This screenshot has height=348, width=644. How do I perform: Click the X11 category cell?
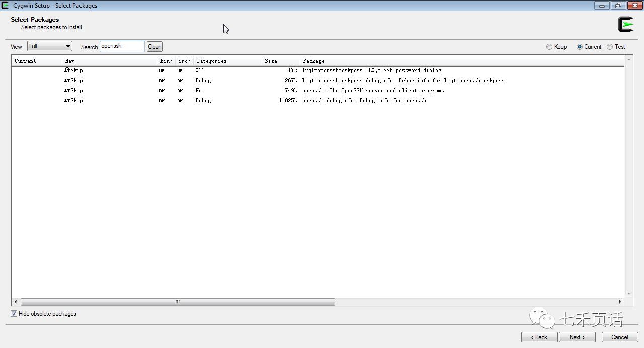(x=200, y=71)
